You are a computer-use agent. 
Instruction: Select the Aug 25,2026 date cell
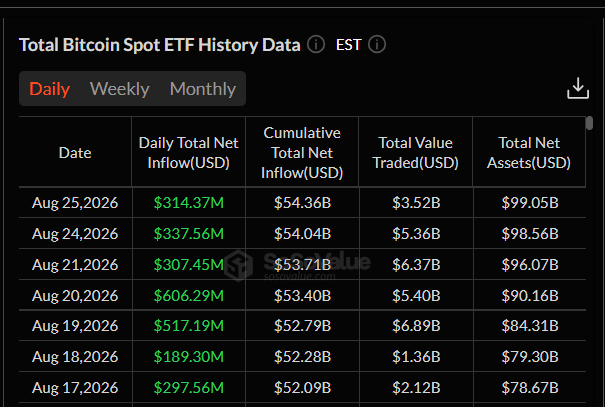[75, 203]
